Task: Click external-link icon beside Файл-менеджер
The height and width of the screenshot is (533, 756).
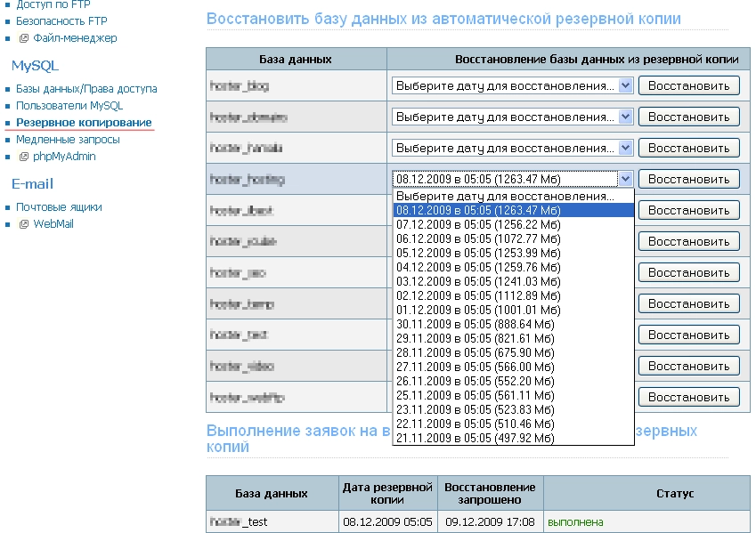Action: (x=24, y=38)
